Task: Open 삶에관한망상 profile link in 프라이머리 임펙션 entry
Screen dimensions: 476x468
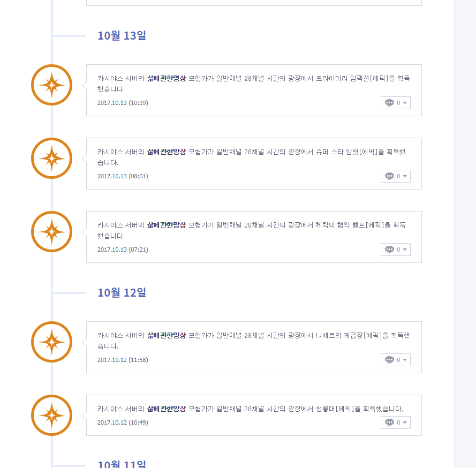Action: [x=167, y=78]
